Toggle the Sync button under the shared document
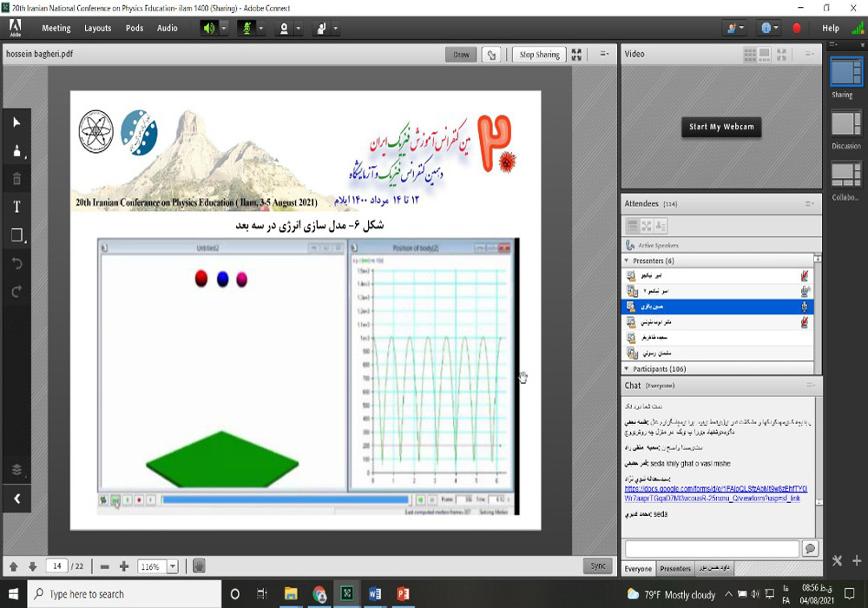 coord(597,565)
